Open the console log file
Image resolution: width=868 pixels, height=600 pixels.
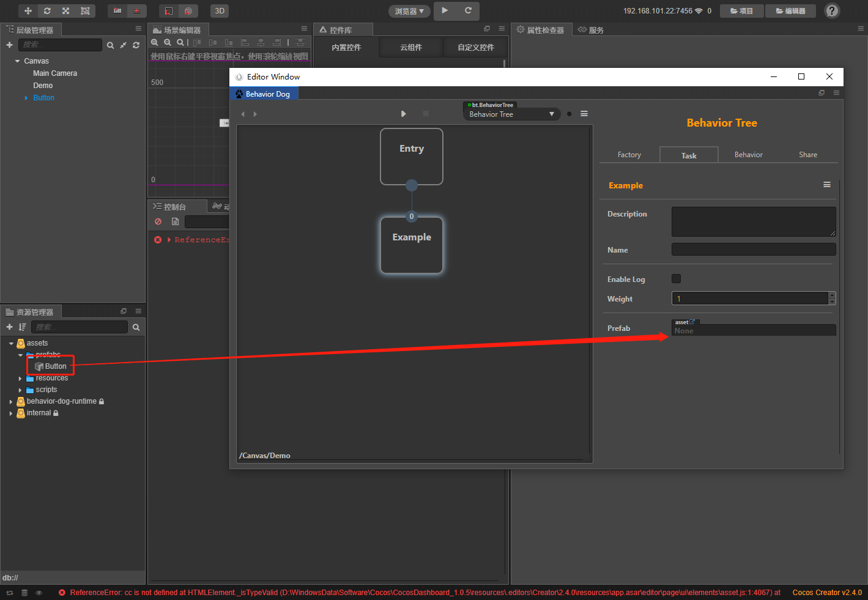click(175, 221)
